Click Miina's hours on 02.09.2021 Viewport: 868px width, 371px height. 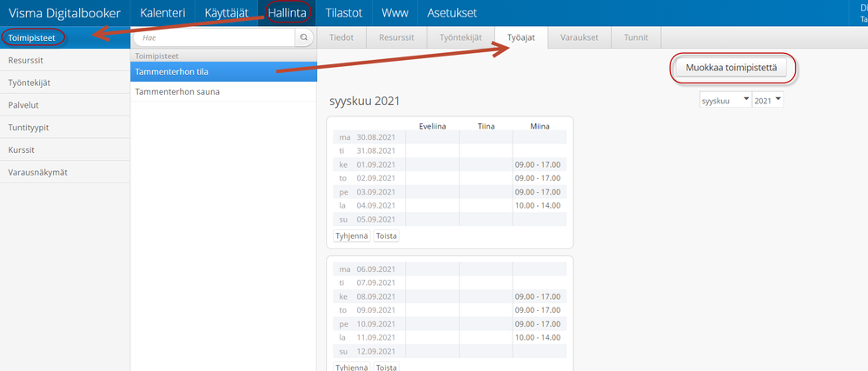point(538,178)
